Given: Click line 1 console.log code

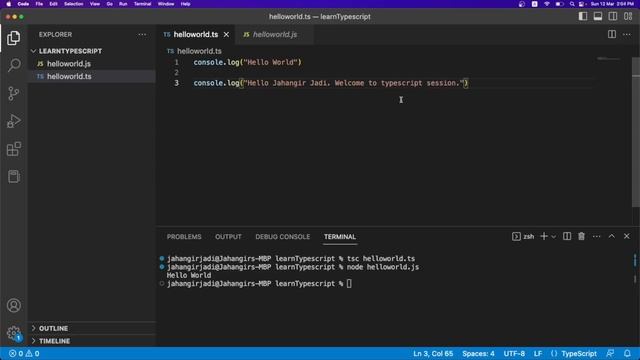Looking at the screenshot, I should pyautogui.click(x=247, y=62).
